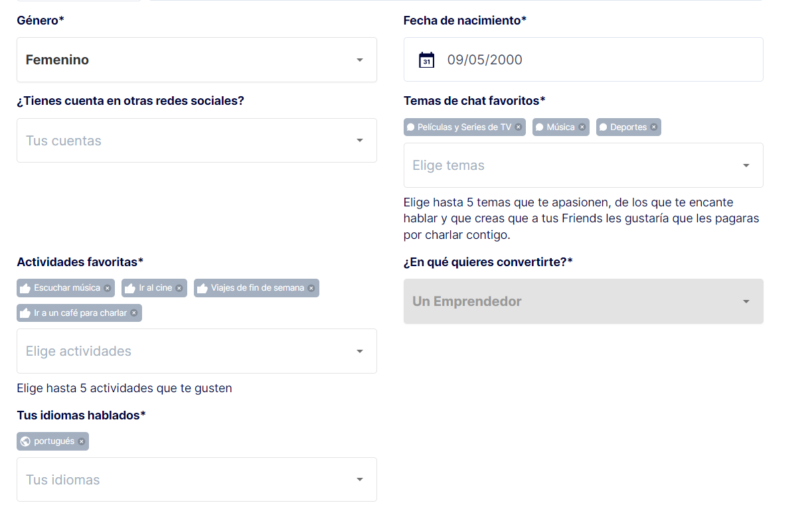Remove the 'portugués' language tag
Viewport: 812px width, 509px height.
click(x=81, y=441)
